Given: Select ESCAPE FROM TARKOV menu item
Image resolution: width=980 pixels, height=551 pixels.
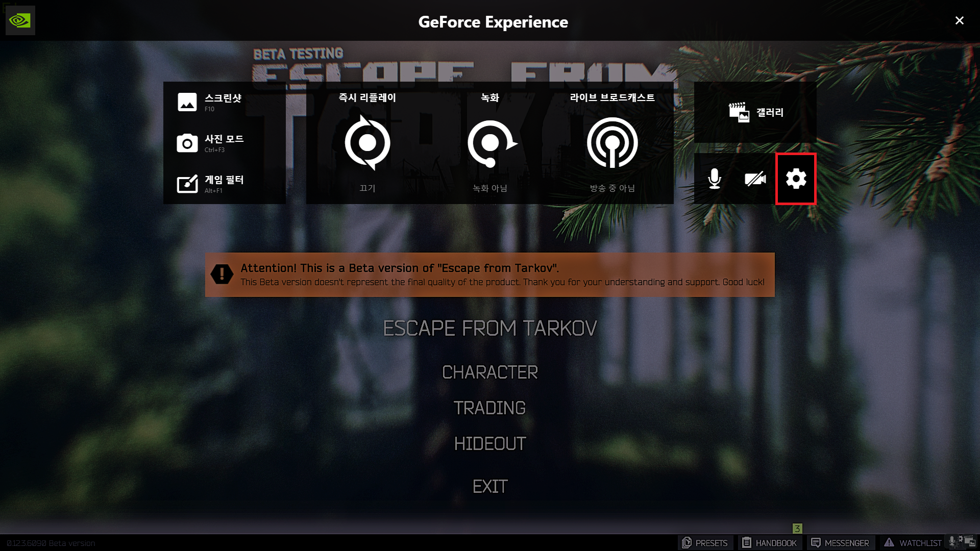Looking at the screenshot, I should point(489,329).
